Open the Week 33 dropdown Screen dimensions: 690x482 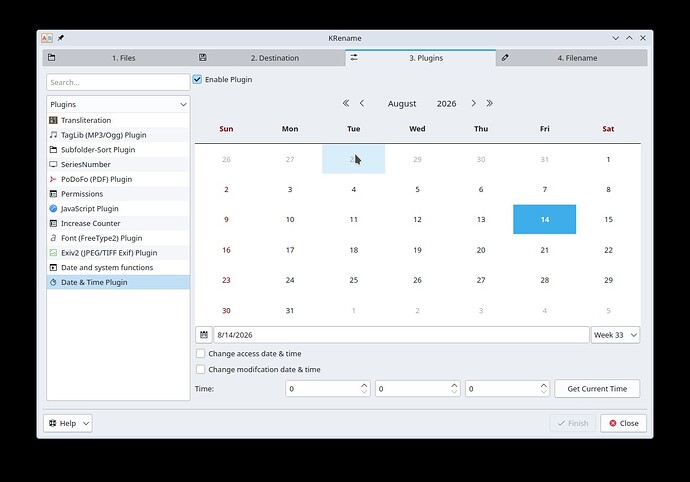(x=615, y=335)
